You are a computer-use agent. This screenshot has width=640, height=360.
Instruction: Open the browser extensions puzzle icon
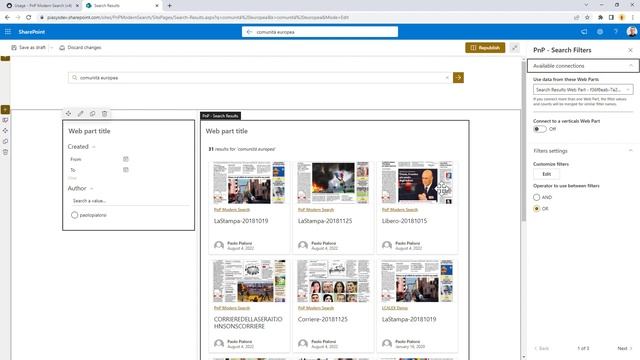(600, 17)
